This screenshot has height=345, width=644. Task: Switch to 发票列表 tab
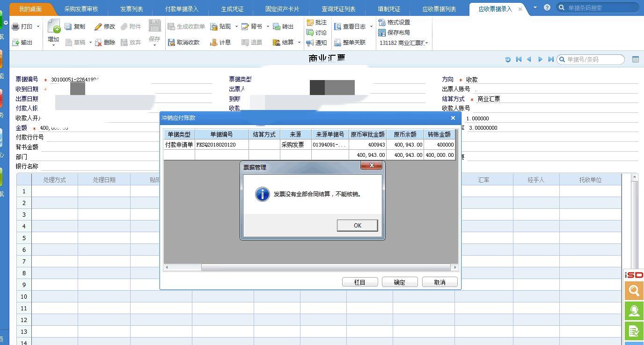(132, 9)
